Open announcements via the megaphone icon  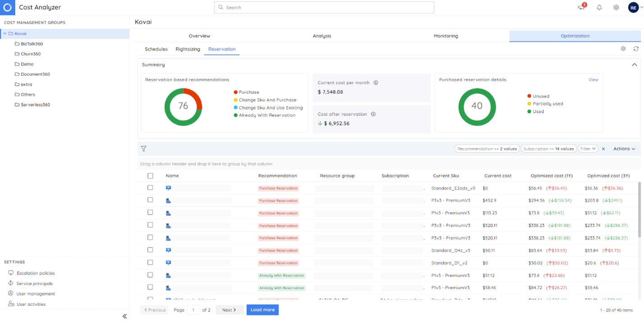click(581, 7)
